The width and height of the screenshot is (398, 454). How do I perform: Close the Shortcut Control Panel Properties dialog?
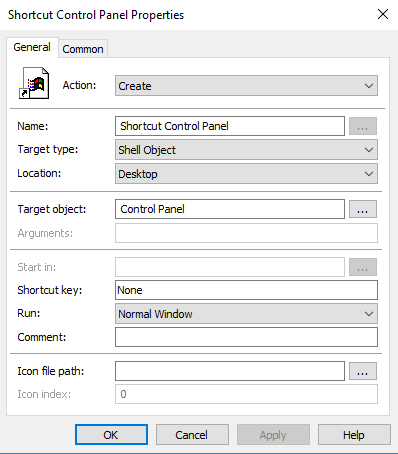[383, 14]
